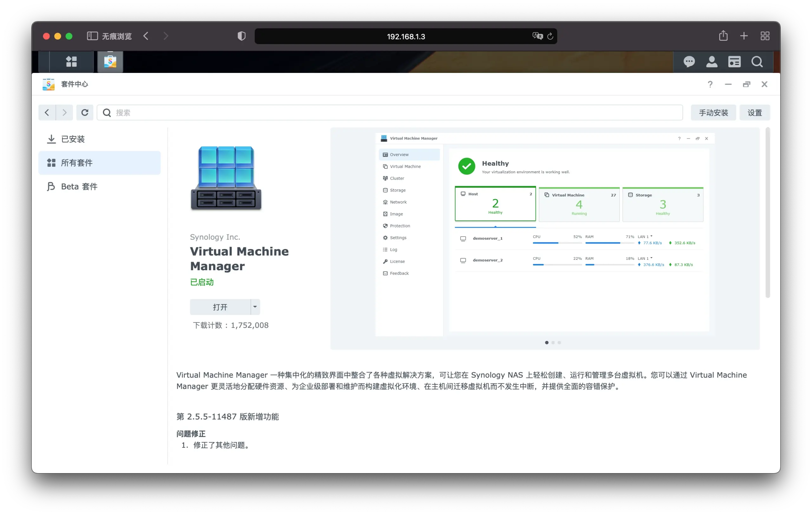Open DSM notifications chat bubble
This screenshot has width=812, height=515.
689,62
